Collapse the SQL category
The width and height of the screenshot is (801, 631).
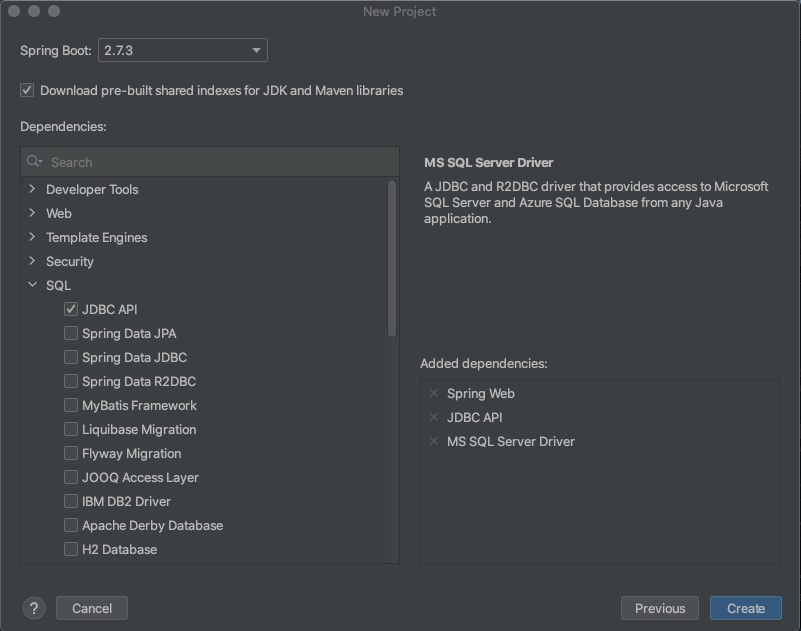pyautogui.click(x=32, y=285)
